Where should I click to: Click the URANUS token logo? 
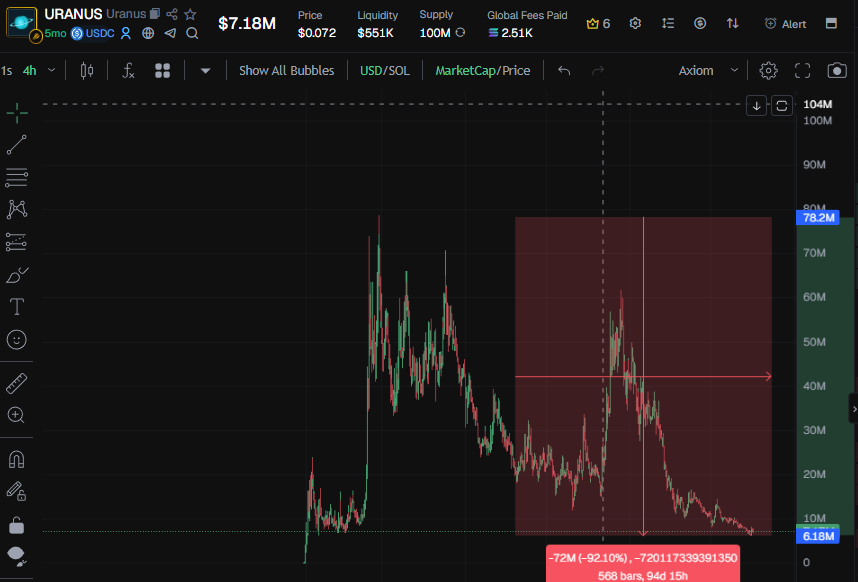(x=22, y=22)
